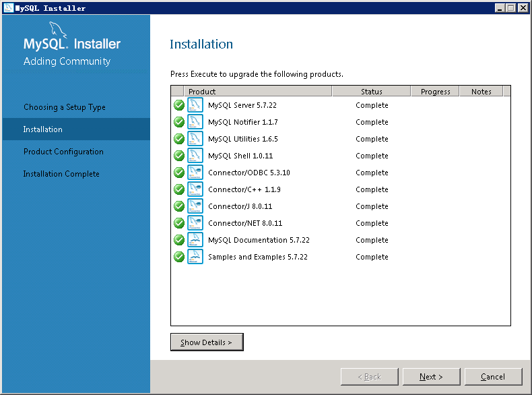Click the MySQL Shell 1.0.11 product icon
The width and height of the screenshot is (532, 395).
(195, 156)
